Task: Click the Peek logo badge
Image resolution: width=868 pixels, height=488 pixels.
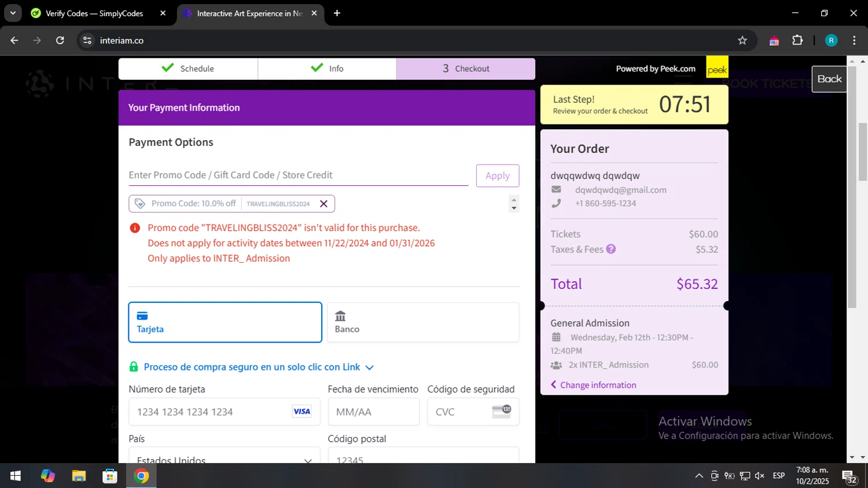Action: (717, 67)
